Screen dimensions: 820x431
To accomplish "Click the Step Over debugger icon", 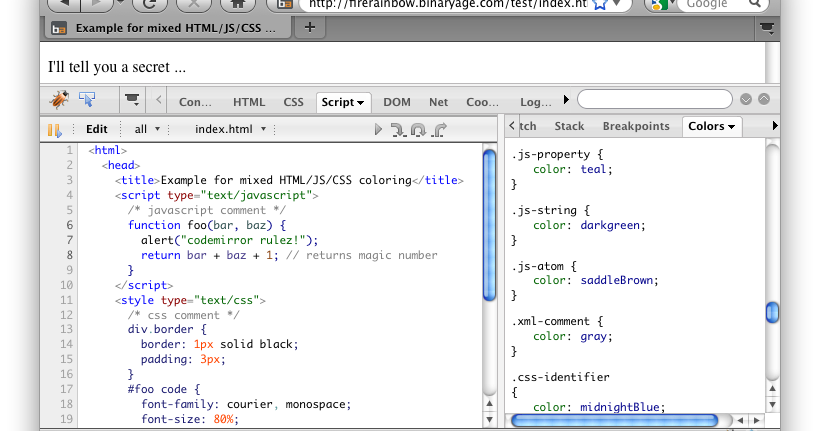I will pyautogui.click(x=418, y=129).
